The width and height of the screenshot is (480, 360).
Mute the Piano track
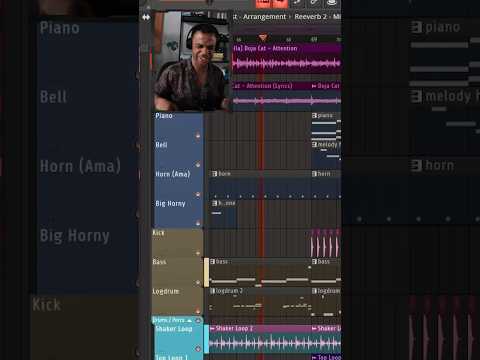tap(198, 136)
